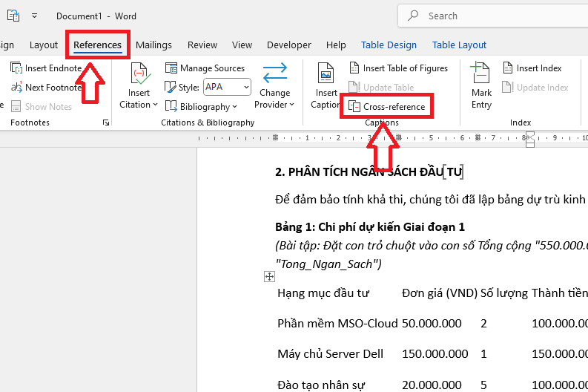Screen dimensions: 588x392
Task: Click the paragraph starting 'Để đảm bảo tính khả thi'
Action: click(x=432, y=199)
